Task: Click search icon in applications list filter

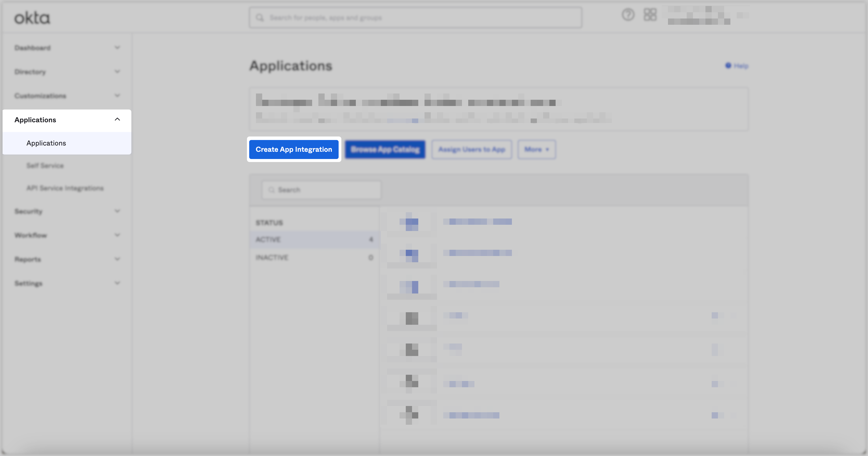Action: [x=271, y=190]
